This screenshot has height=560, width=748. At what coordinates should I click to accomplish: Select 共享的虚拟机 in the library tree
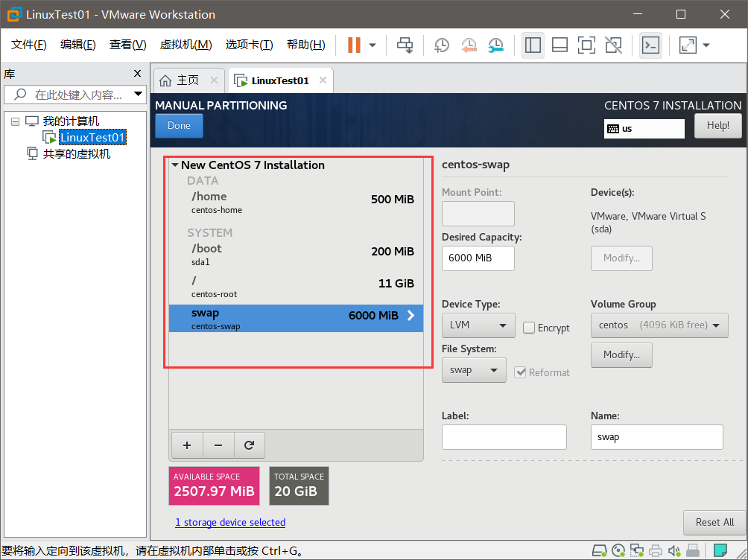coord(76,154)
